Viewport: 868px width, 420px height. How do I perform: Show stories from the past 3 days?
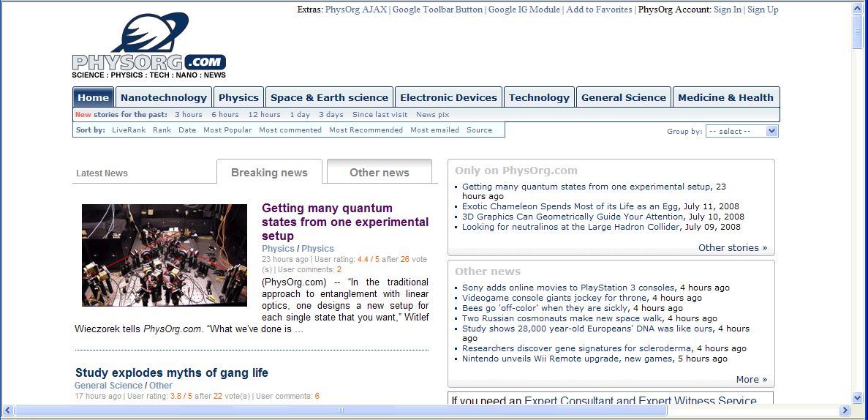[x=331, y=115]
